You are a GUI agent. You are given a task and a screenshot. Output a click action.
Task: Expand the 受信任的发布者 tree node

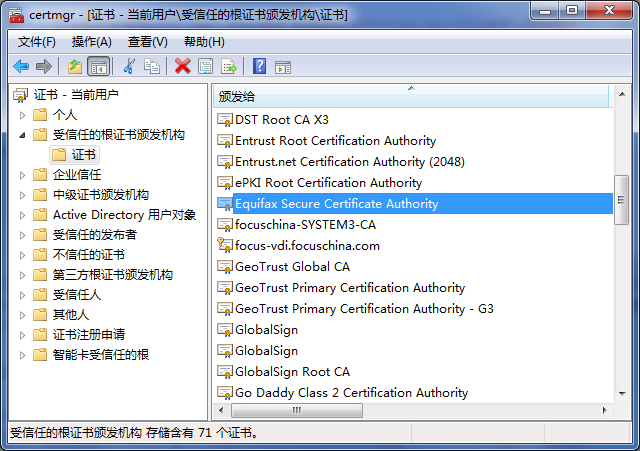click(x=22, y=235)
